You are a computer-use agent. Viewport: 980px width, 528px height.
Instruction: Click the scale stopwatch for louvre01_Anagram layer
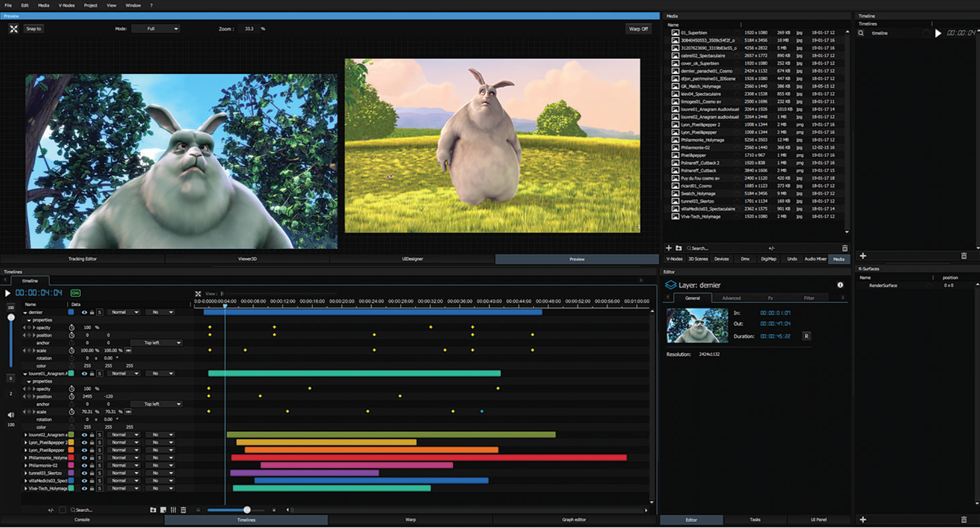[72, 412]
